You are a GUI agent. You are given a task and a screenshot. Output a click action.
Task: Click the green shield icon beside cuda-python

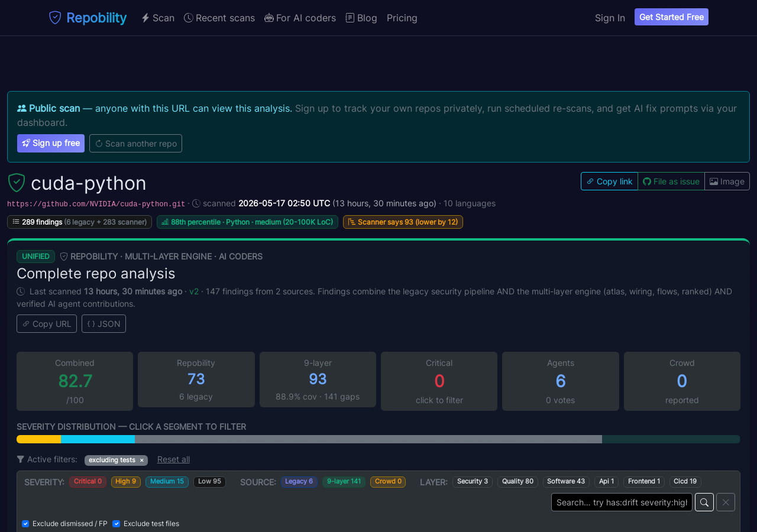[x=17, y=183]
